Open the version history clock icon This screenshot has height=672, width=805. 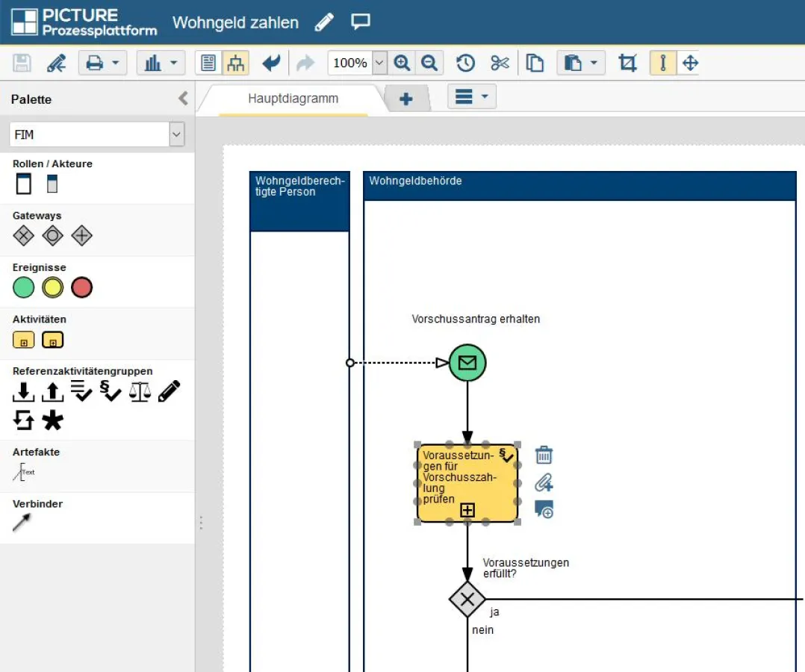pyautogui.click(x=466, y=63)
